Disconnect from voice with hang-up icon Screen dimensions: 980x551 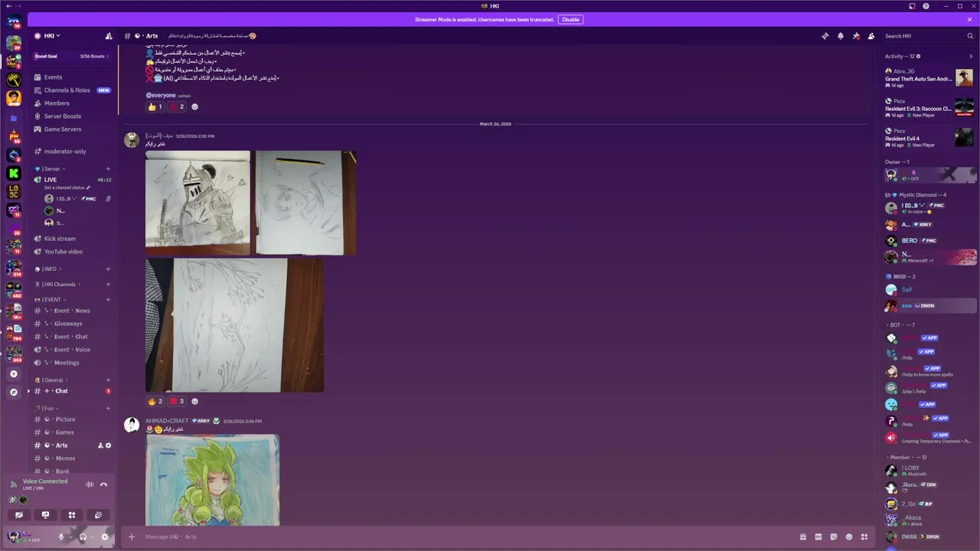tap(103, 484)
